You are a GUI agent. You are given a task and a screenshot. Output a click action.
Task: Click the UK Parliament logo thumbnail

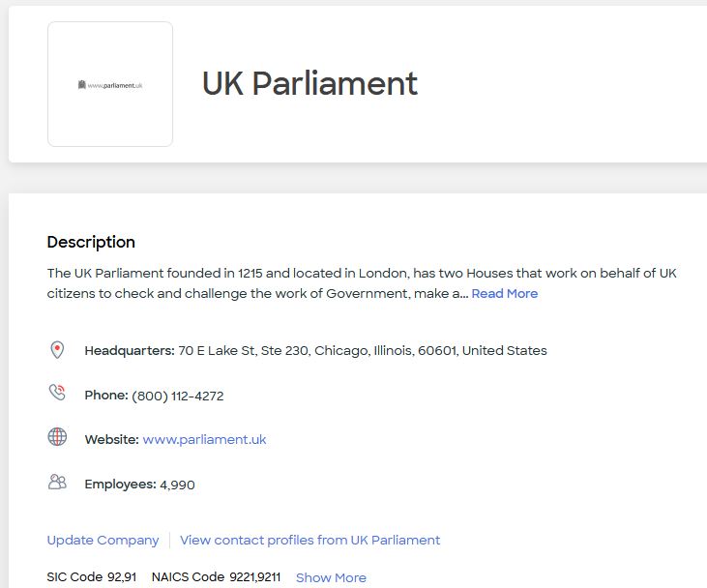[110, 84]
